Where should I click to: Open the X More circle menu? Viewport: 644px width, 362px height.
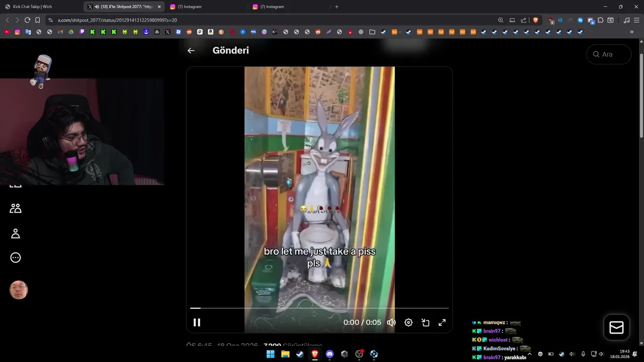16,257
